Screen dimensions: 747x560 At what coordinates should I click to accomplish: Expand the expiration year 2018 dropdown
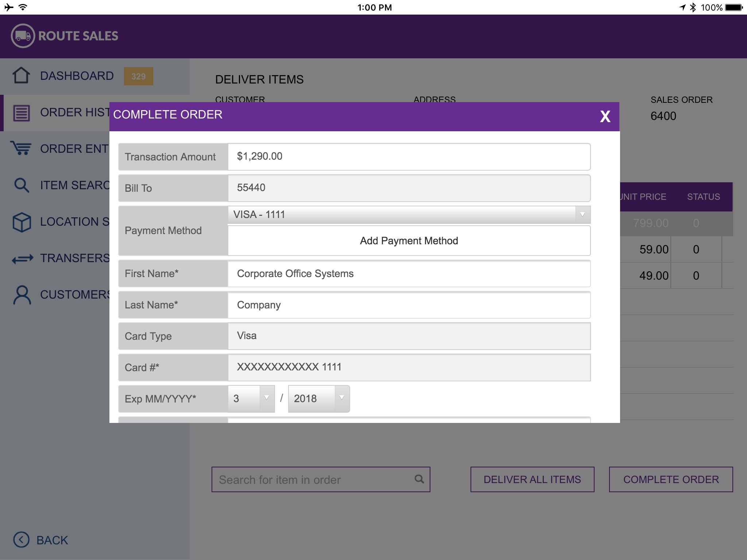point(319,398)
